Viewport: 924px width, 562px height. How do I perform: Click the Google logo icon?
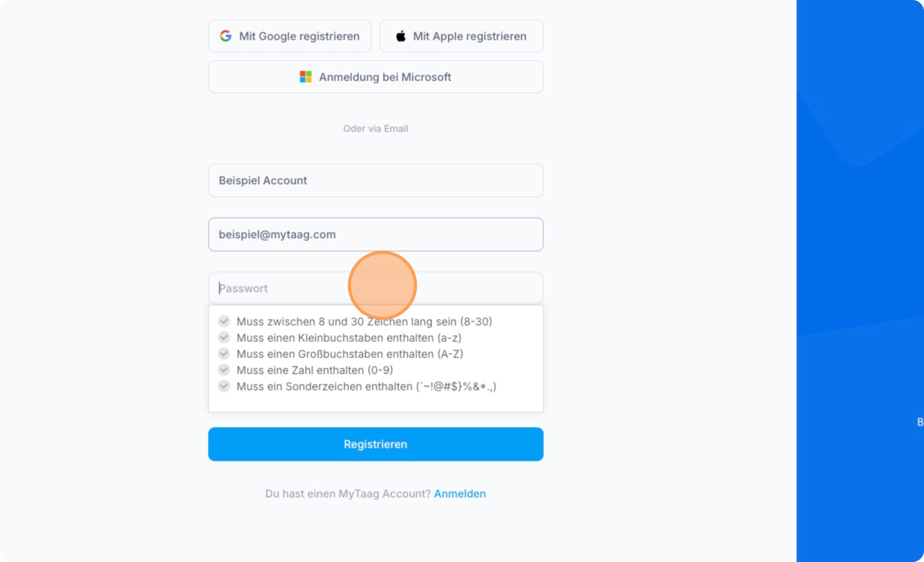(x=225, y=36)
